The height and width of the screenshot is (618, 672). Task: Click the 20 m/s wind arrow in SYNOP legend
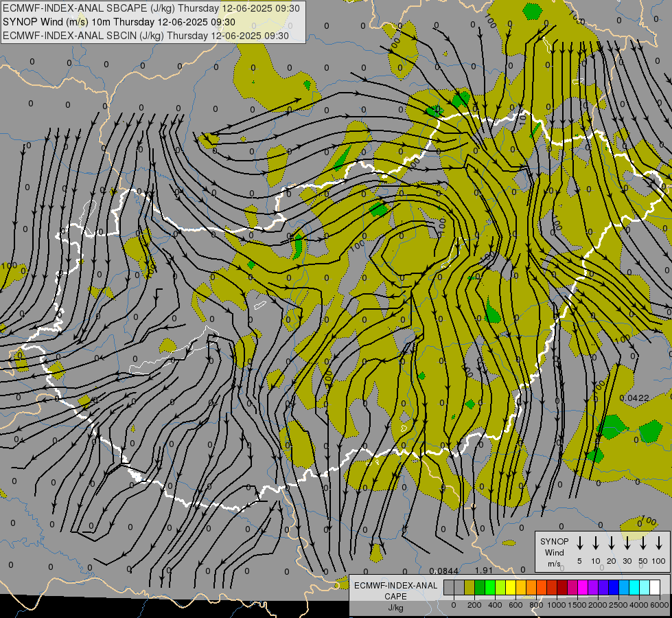click(611, 542)
